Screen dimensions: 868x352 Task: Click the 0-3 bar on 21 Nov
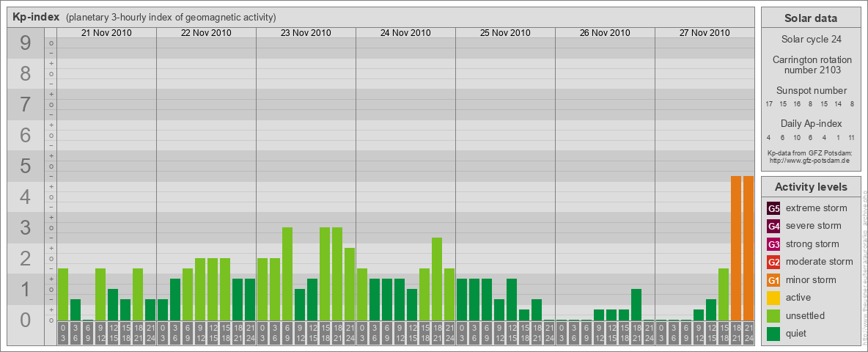click(63, 295)
